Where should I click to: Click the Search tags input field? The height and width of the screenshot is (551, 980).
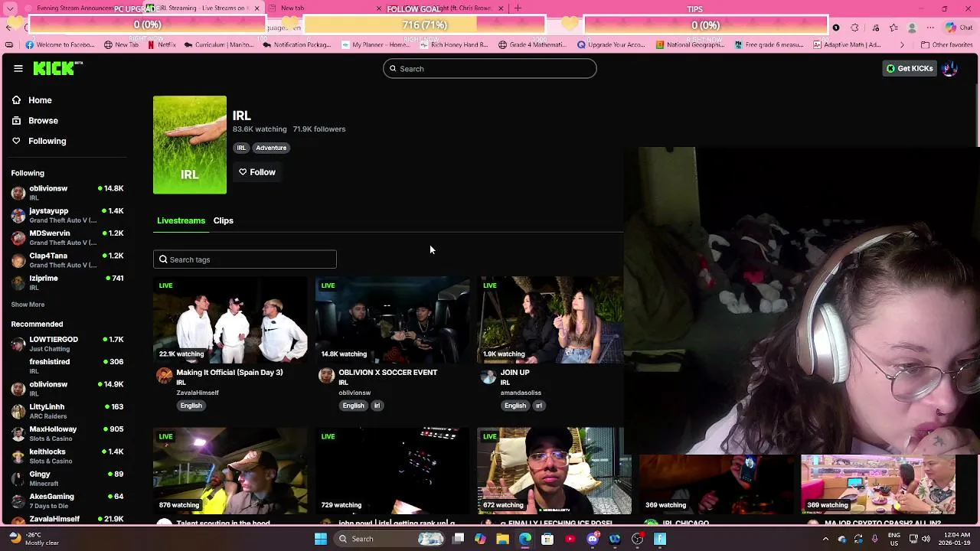245,259
